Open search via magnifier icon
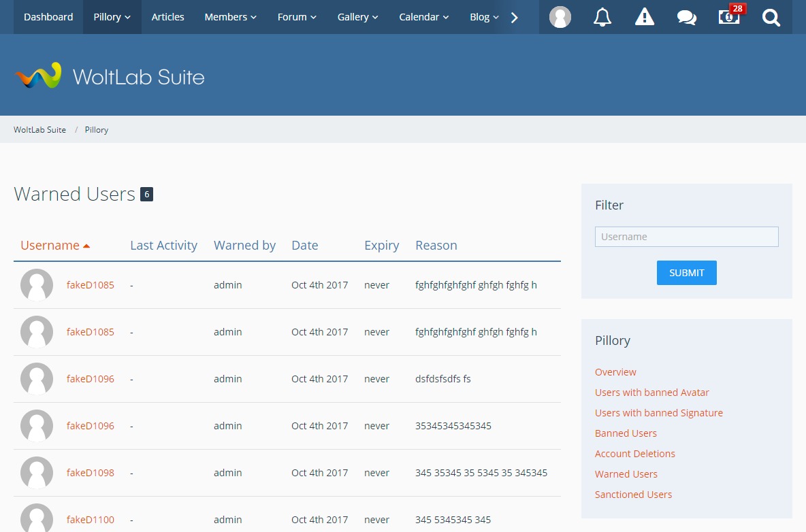 (x=771, y=17)
